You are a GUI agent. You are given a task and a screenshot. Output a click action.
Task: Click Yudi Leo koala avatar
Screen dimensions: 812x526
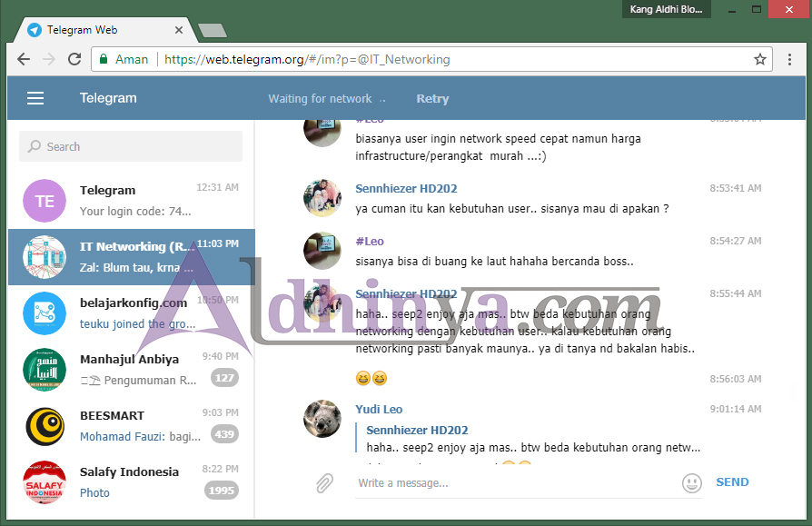coord(322,419)
